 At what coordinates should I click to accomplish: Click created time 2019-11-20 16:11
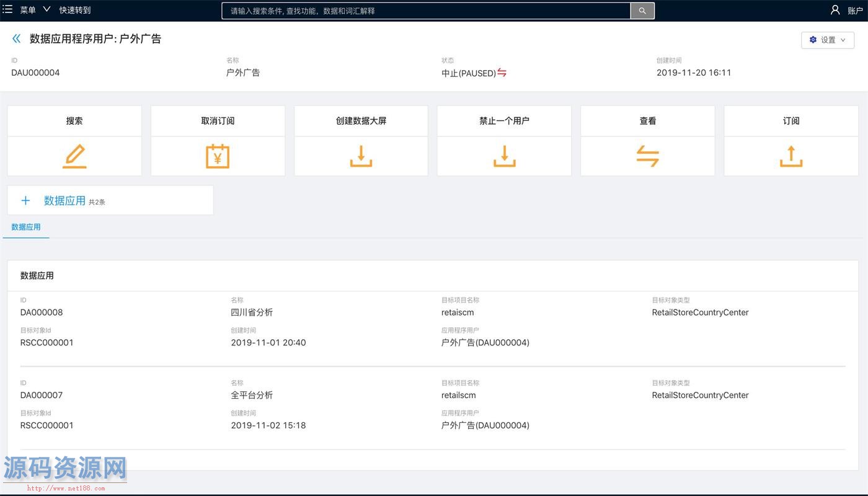pos(694,73)
